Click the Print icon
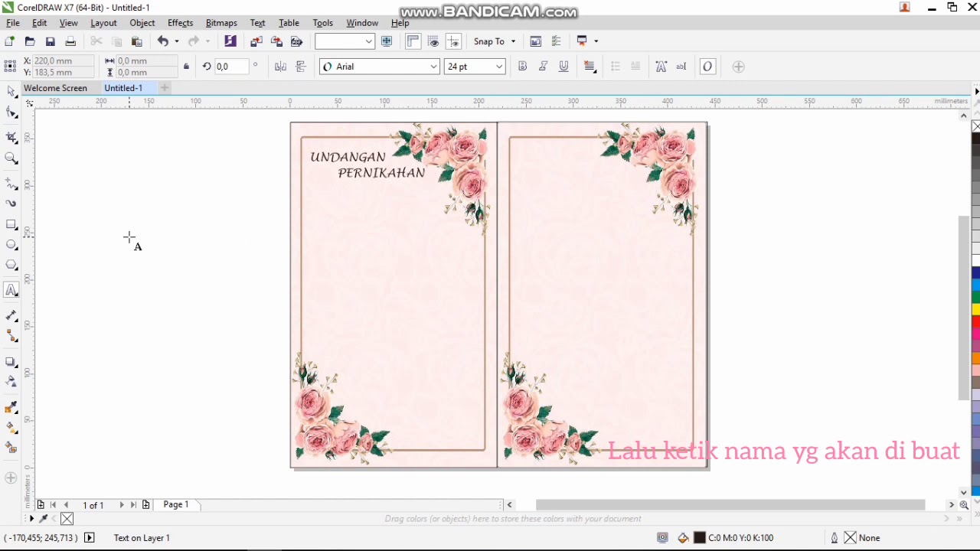The height and width of the screenshot is (551, 980). (x=70, y=41)
